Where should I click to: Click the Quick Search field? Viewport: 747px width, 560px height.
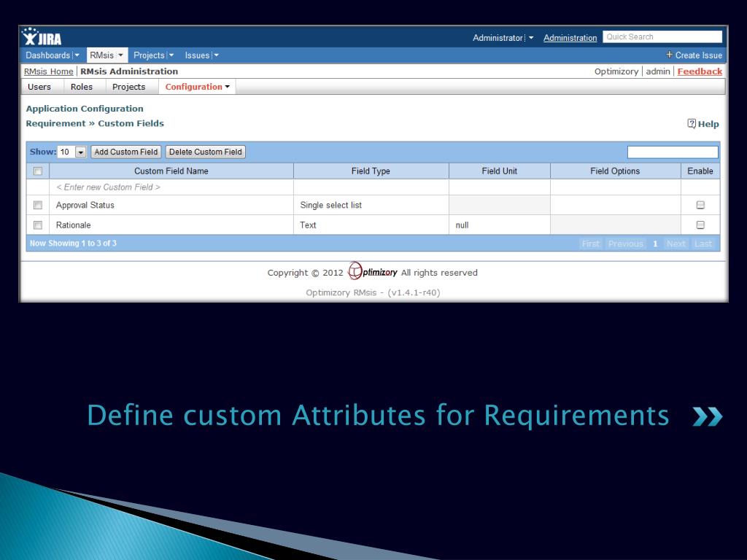[662, 36]
